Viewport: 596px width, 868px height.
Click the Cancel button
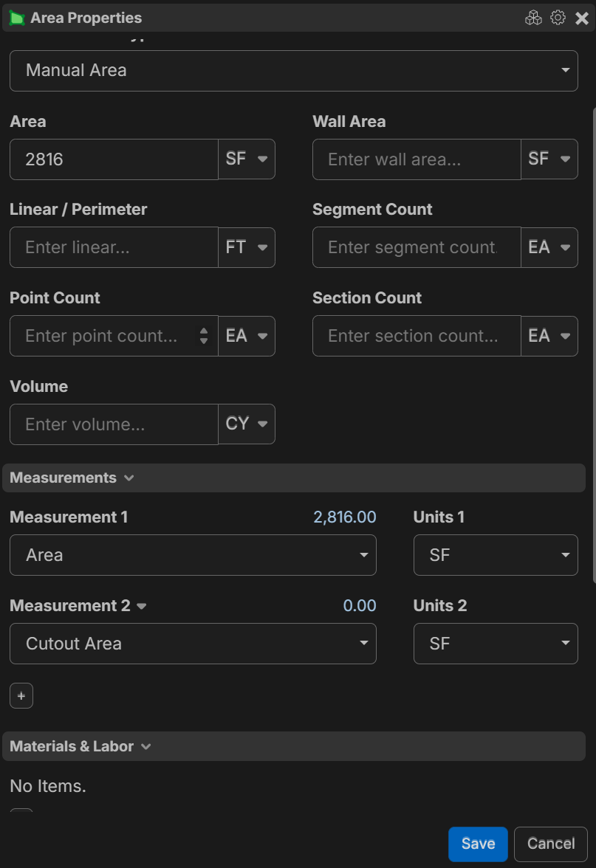(x=550, y=844)
